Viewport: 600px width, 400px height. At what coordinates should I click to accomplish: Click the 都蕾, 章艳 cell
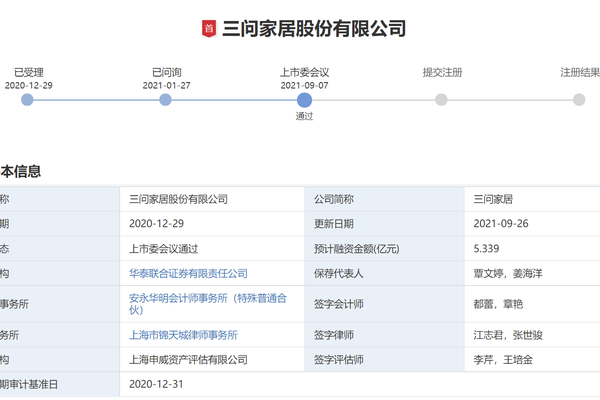[532, 304]
